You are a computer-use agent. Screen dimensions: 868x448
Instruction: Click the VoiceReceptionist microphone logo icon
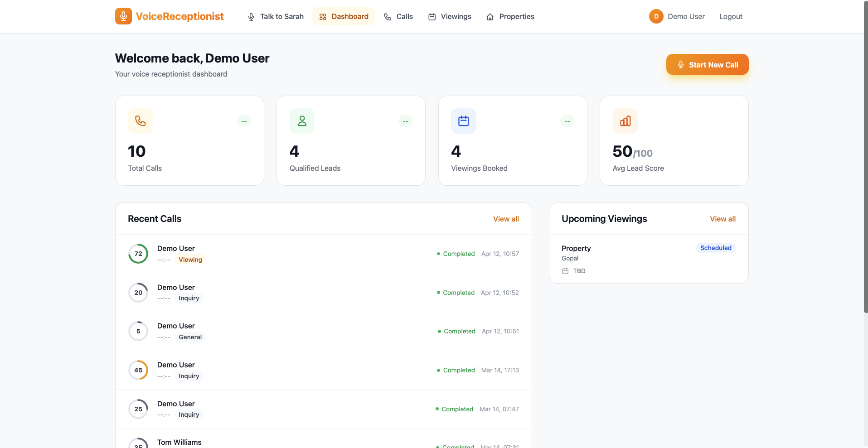point(123,16)
